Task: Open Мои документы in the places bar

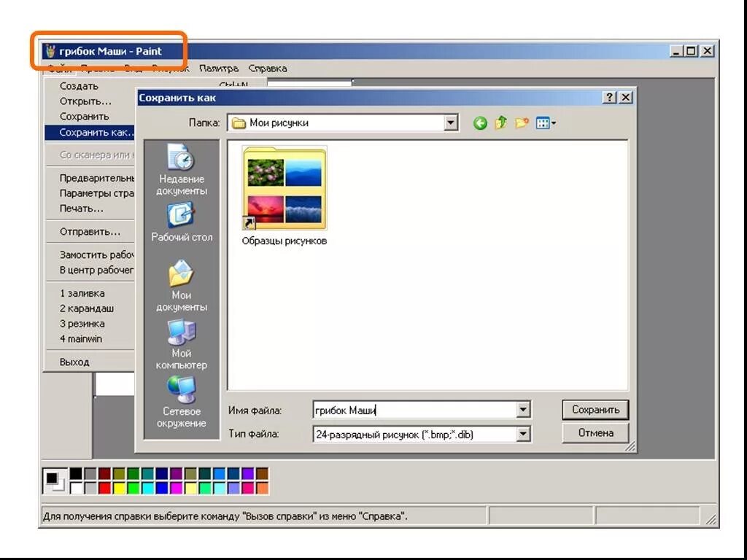Action: tap(182, 286)
